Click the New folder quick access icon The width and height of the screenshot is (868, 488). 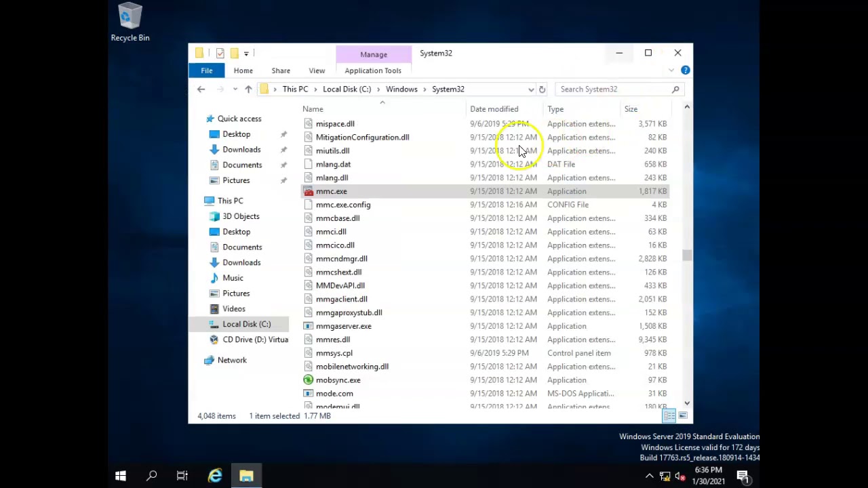234,53
